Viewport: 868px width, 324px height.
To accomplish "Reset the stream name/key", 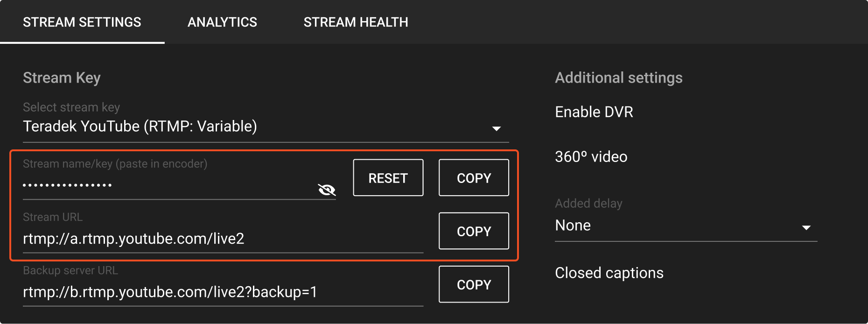I will (x=387, y=177).
